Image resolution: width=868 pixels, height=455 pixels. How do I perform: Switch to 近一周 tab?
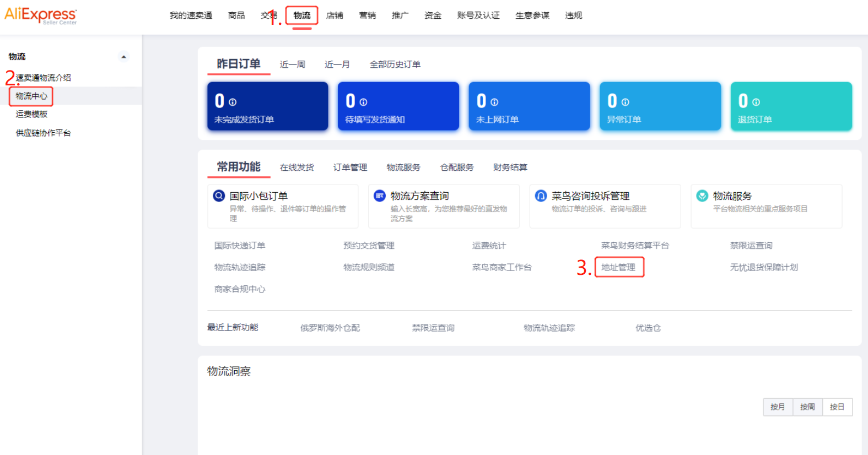pos(293,64)
